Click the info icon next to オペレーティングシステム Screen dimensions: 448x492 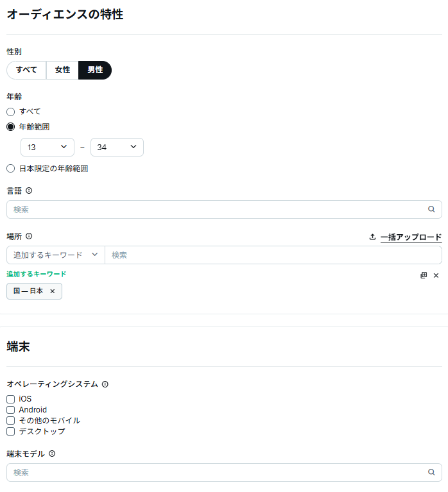tap(105, 384)
